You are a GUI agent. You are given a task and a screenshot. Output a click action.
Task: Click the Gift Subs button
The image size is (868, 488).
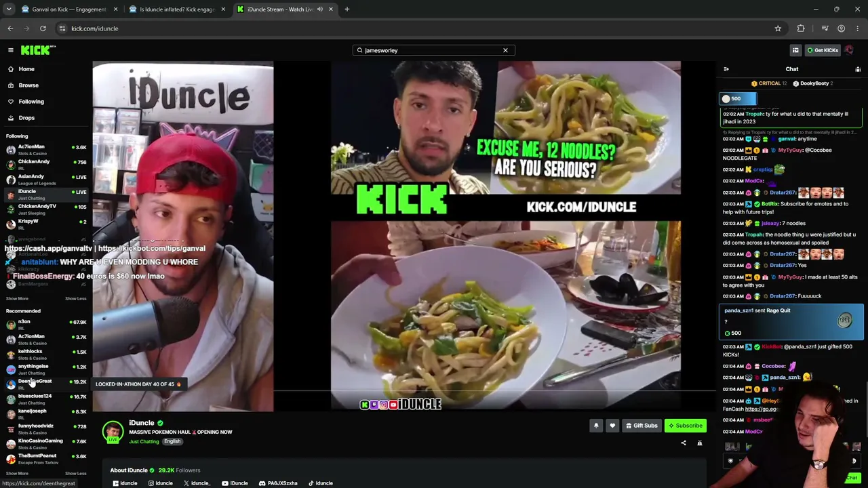tap(642, 426)
